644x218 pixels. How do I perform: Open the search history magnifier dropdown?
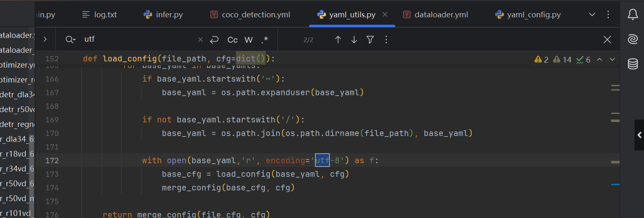coord(70,40)
